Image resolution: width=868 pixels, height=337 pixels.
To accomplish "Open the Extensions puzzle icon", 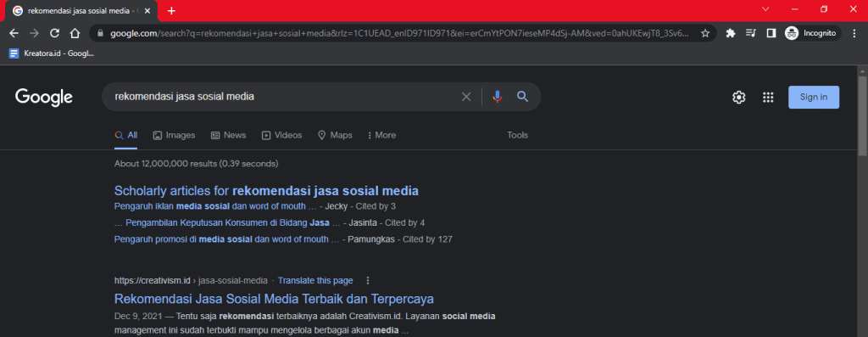I will click(730, 33).
